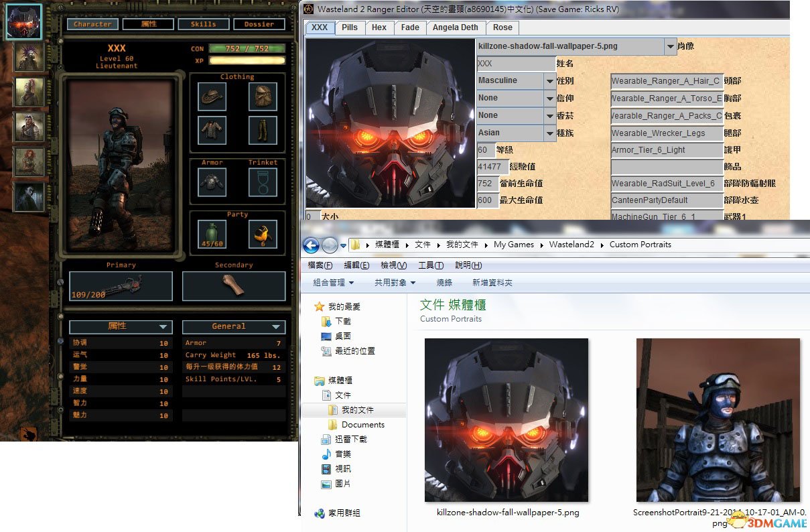The image size is (810, 532).
Task: Select killzone-shadow-fall-wallpaper-5.png thumbnail
Action: tap(507, 420)
